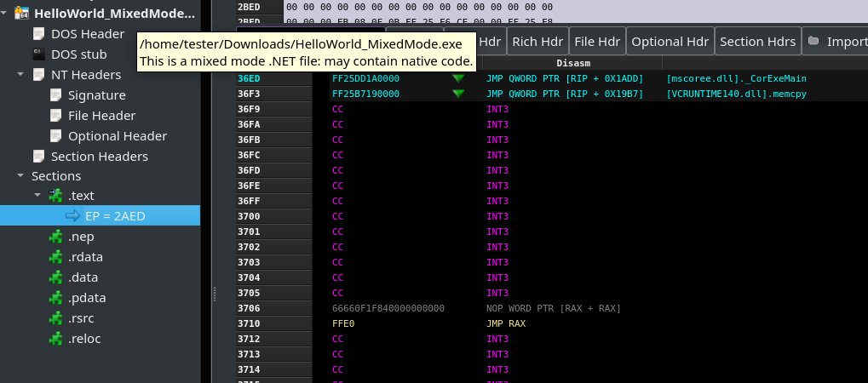
Task: Click the .nep section puzzle icon
Action: click(55, 237)
